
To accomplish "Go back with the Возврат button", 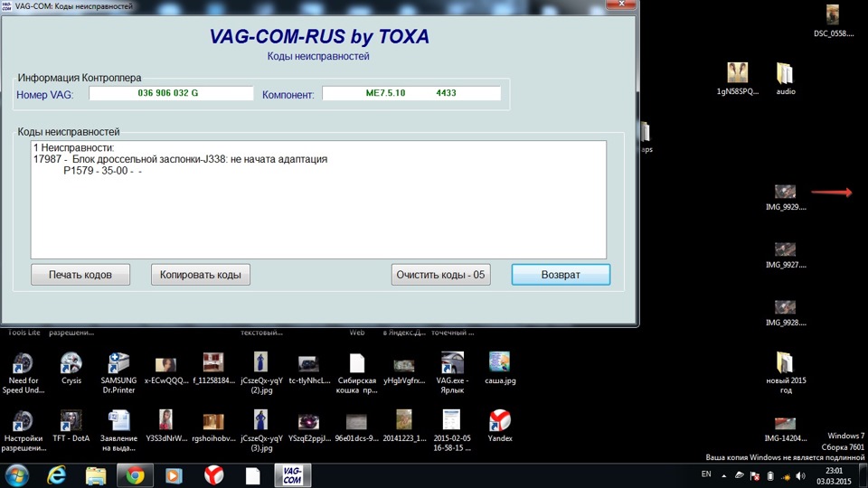I will 561,275.
